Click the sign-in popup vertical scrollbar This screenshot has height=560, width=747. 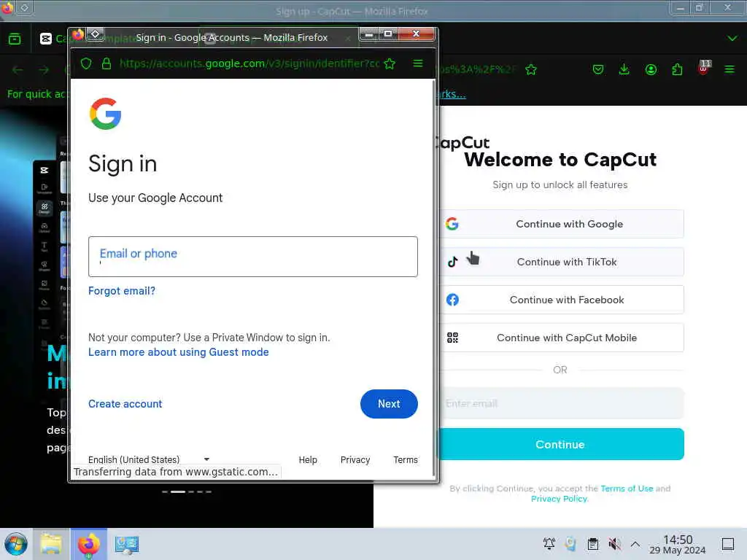tap(433, 276)
